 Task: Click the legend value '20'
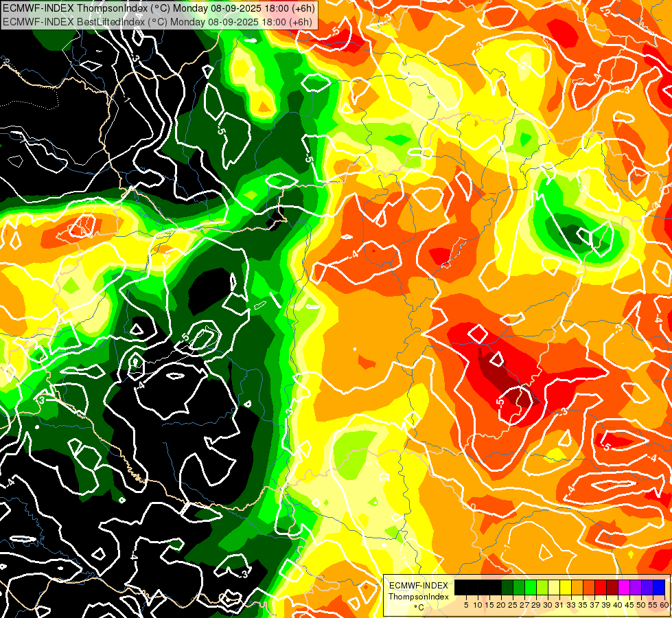[x=501, y=605]
